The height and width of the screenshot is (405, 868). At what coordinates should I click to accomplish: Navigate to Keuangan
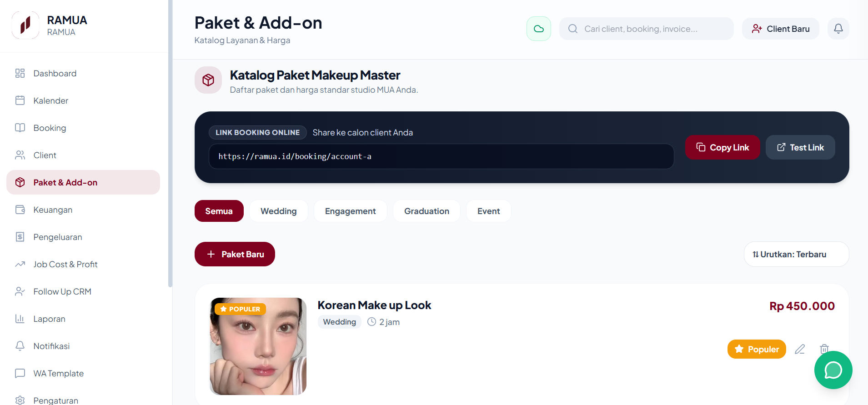click(83, 210)
